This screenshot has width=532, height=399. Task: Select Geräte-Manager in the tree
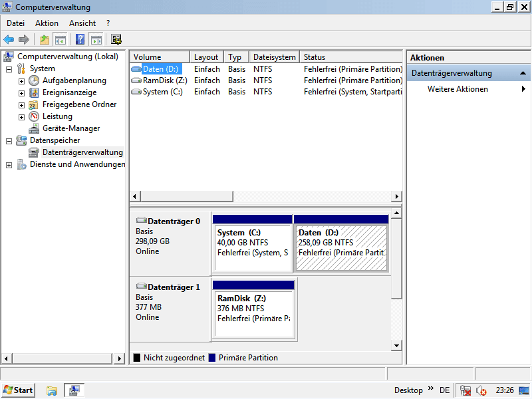(71, 128)
